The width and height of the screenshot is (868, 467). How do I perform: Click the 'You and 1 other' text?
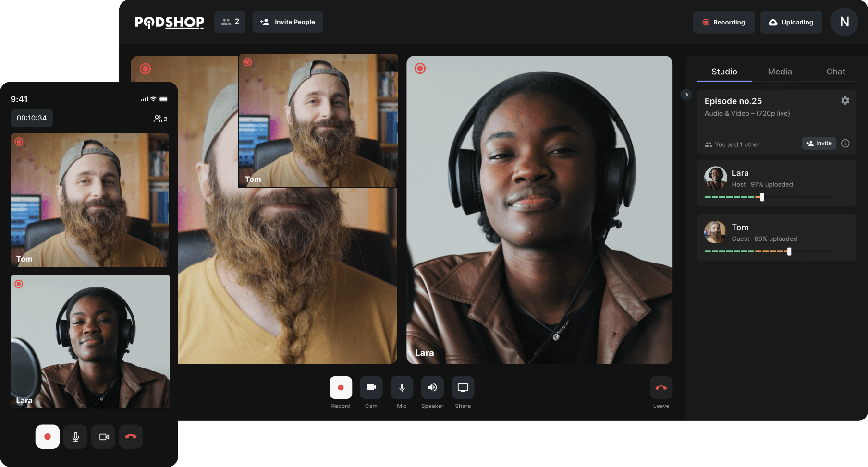pyautogui.click(x=737, y=144)
